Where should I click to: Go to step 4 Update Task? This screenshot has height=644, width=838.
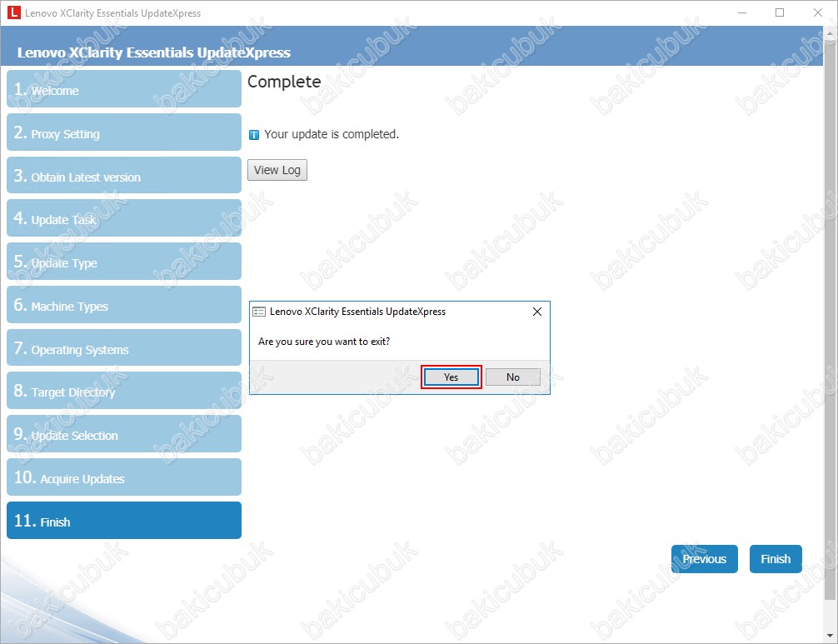click(x=124, y=218)
